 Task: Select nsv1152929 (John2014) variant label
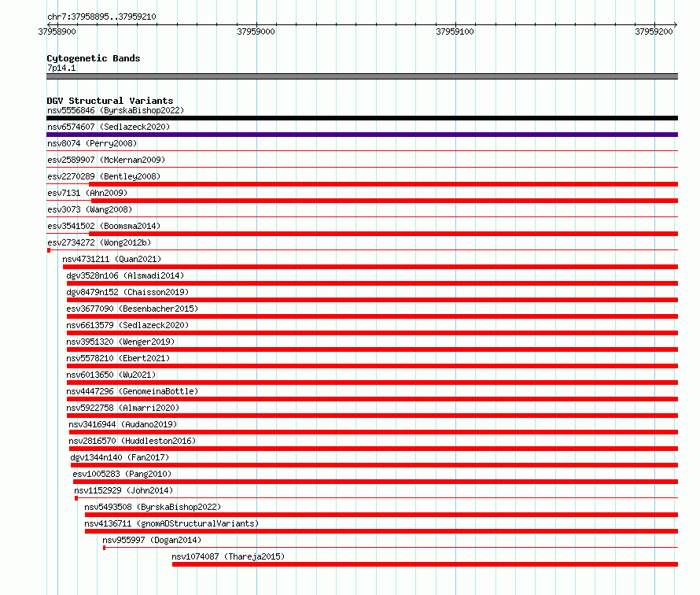tap(123, 490)
